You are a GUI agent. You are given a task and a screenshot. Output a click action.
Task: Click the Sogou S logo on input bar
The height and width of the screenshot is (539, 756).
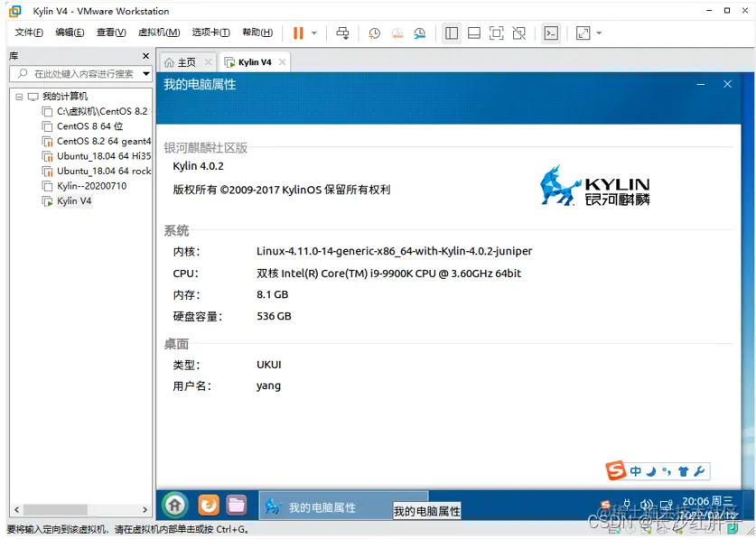[x=616, y=471]
